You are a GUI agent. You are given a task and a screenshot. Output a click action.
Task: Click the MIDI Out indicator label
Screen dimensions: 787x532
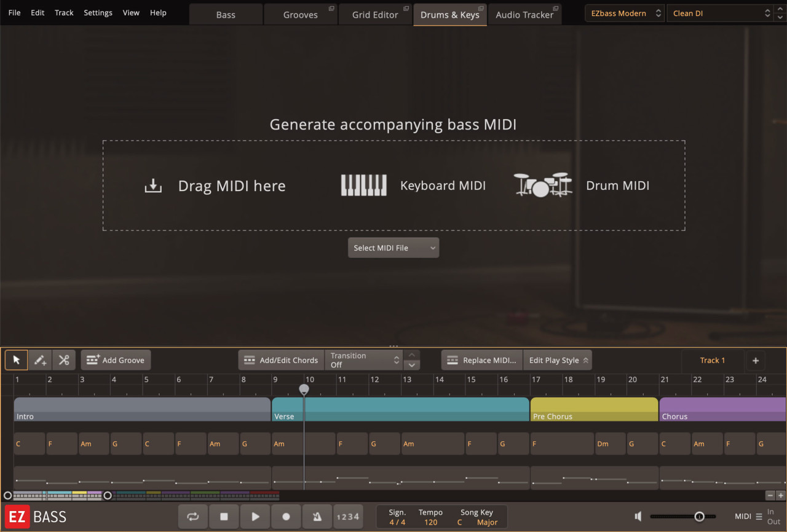[773, 522]
